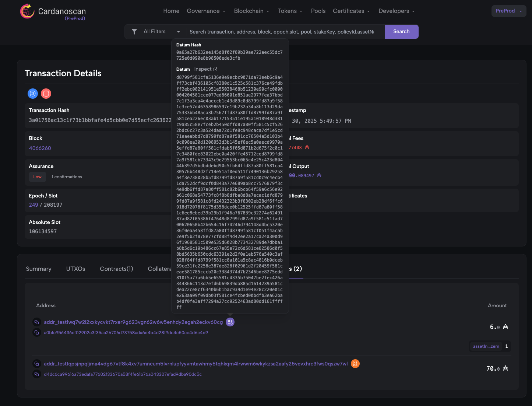Screen dimensions: 532x406
Task: Copy the d4dc6ca9 hash below second address
Action: [36, 374]
